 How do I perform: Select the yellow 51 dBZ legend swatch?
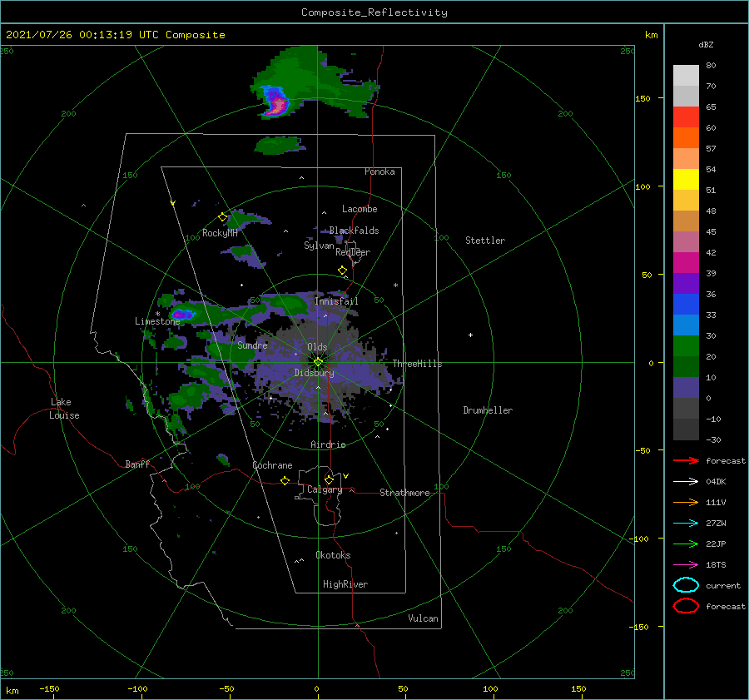[686, 180]
